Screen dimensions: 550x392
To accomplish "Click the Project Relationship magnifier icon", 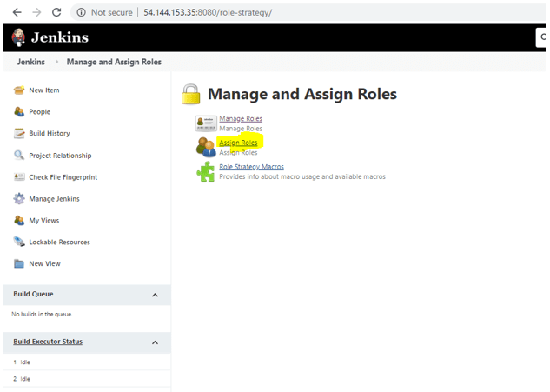I will click(19, 156).
